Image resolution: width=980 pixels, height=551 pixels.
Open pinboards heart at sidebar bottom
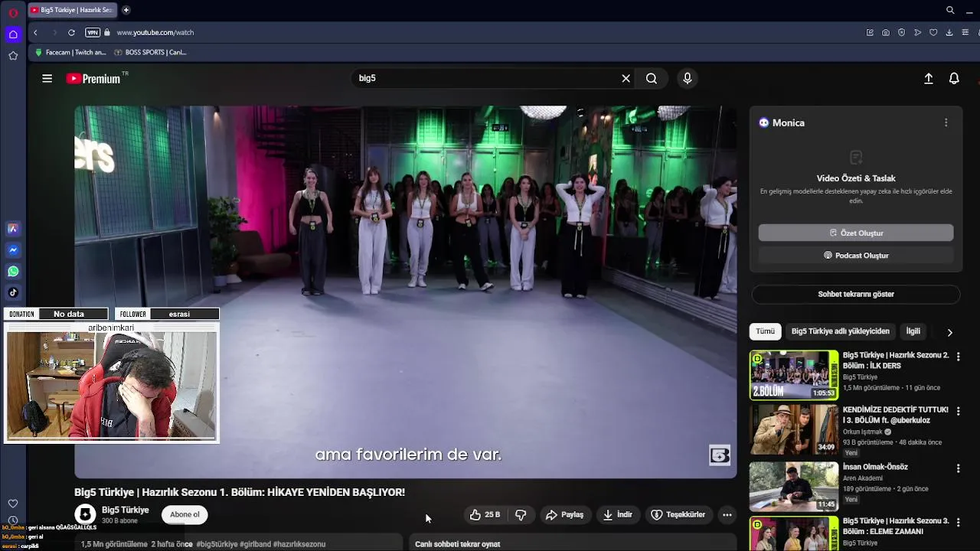pyautogui.click(x=13, y=504)
